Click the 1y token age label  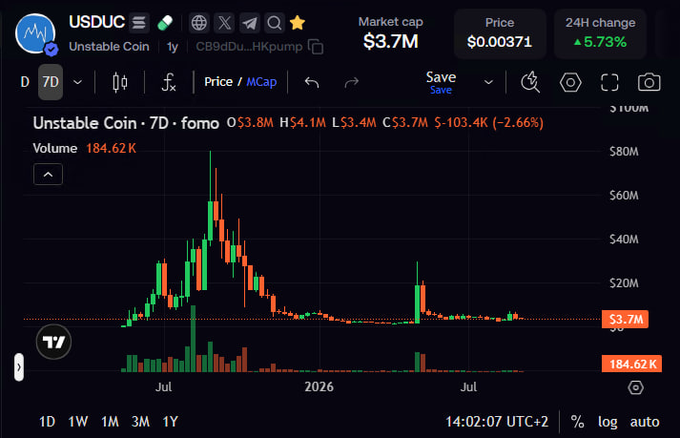[x=173, y=47]
